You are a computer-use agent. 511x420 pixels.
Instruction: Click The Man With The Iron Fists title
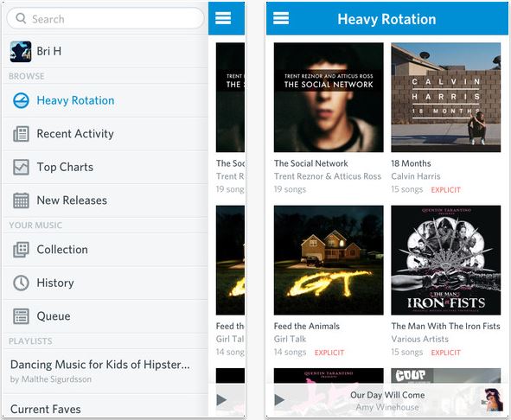446,326
